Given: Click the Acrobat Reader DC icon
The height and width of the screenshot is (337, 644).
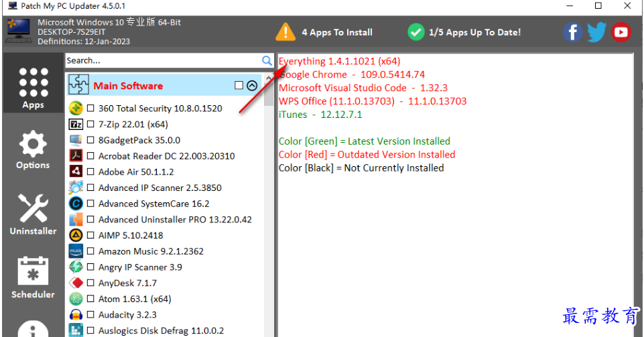Looking at the screenshot, I should pyautogui.click(x=76, y=156).
